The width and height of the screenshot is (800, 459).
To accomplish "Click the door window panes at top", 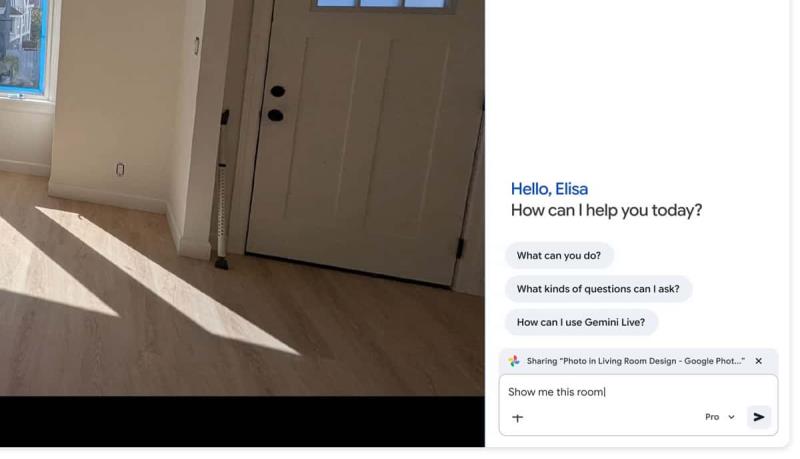I will pyautogui.click(x=380, y=4).
